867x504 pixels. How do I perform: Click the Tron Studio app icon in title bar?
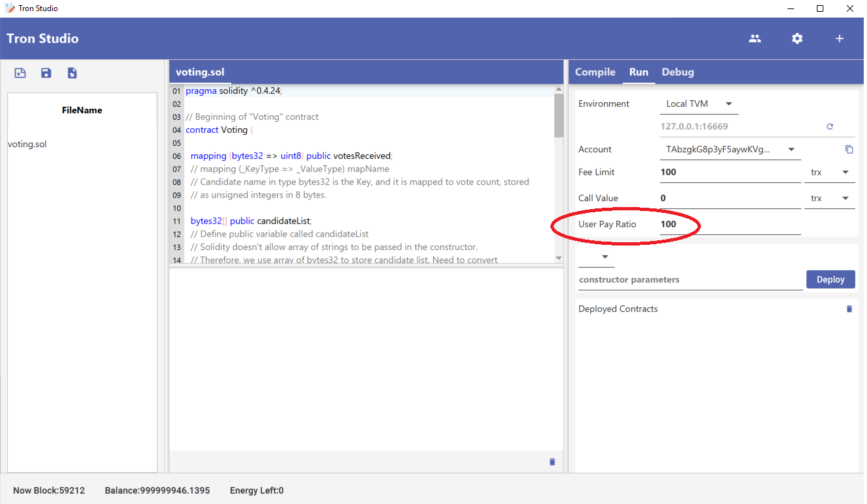tap(10, 8)
